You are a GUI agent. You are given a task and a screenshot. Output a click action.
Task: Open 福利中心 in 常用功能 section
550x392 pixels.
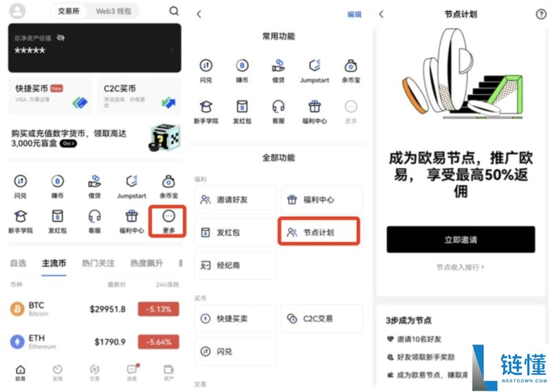pyautogui.click(x=315, y=111)
